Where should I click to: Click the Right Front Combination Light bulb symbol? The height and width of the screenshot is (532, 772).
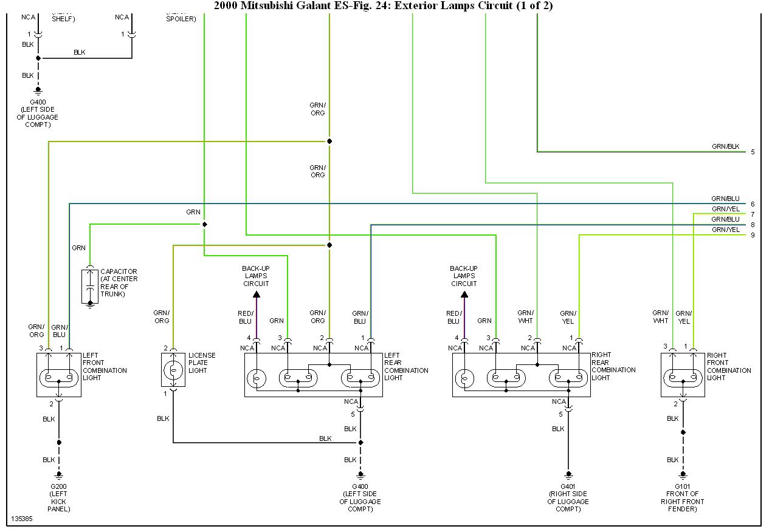(683, 377)
